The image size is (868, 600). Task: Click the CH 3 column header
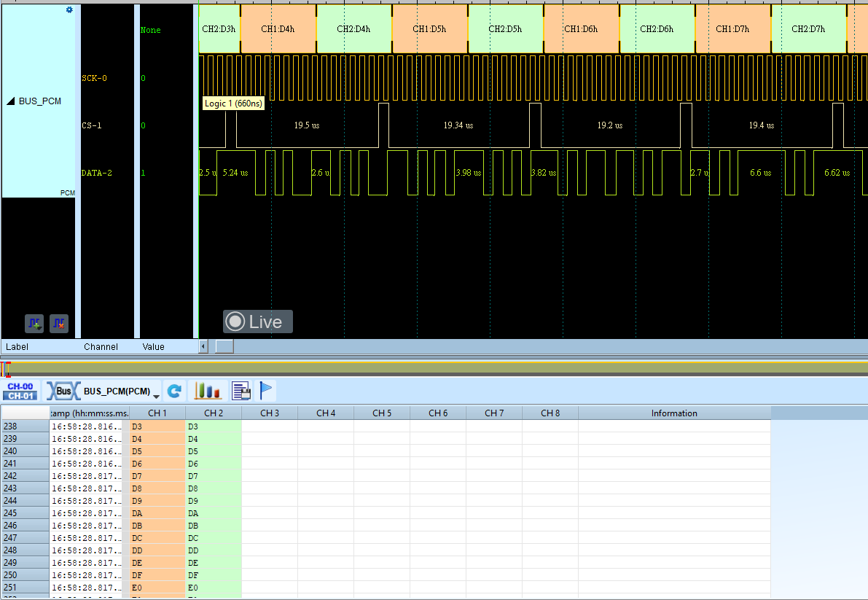point(270,413)
